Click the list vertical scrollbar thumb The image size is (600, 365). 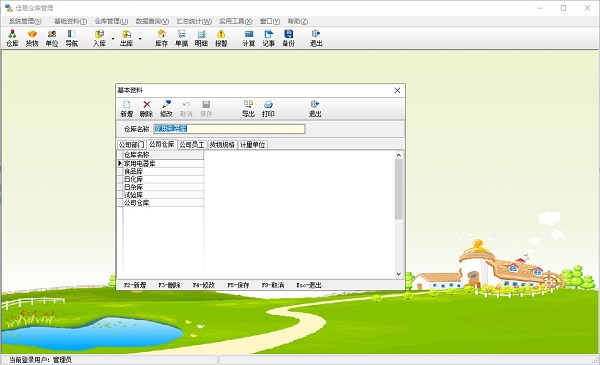tap(399, 189)
